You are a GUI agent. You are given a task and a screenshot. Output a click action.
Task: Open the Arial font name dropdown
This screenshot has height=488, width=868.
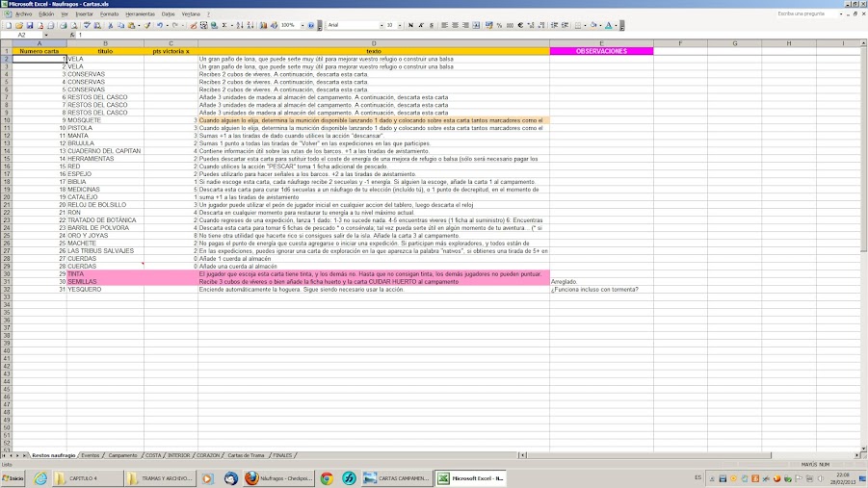[381, 25]
